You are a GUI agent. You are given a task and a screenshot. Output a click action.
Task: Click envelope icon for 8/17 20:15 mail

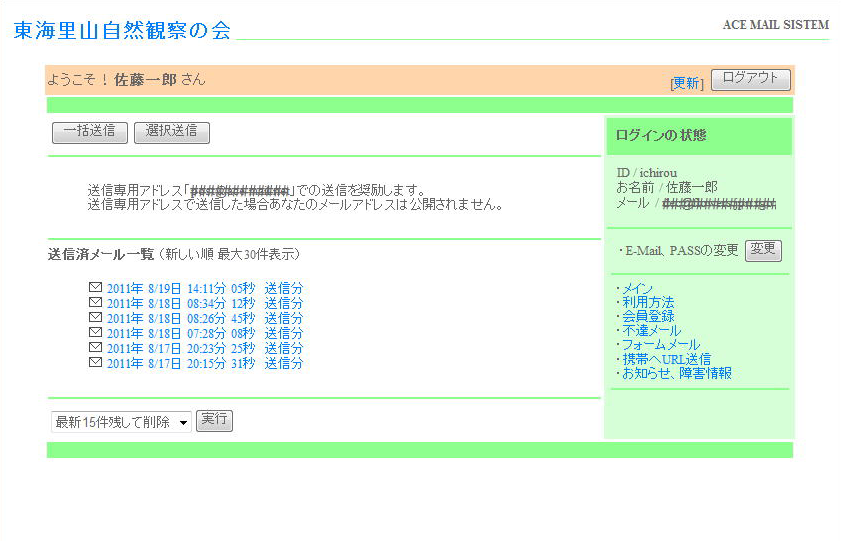(x=96, y=363)
